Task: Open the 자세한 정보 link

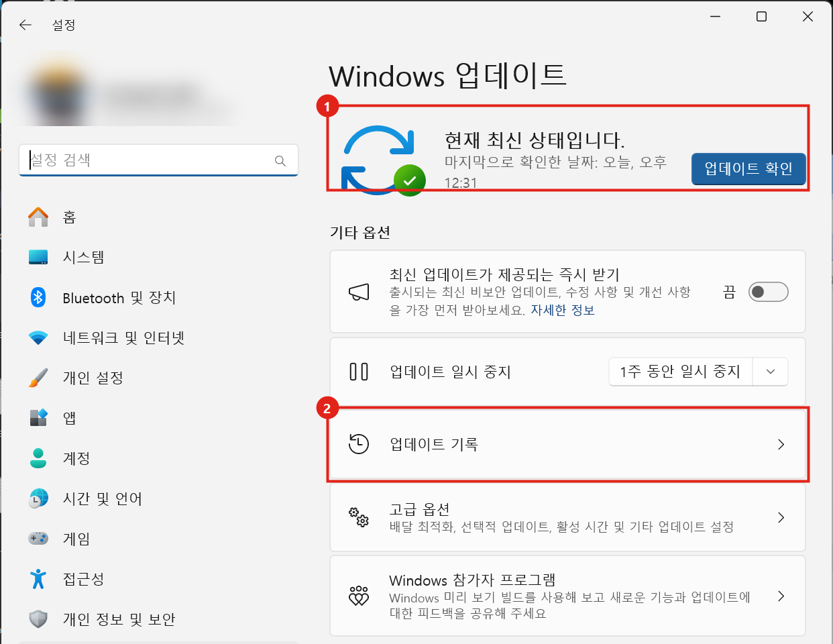Action: click(563, 310)
